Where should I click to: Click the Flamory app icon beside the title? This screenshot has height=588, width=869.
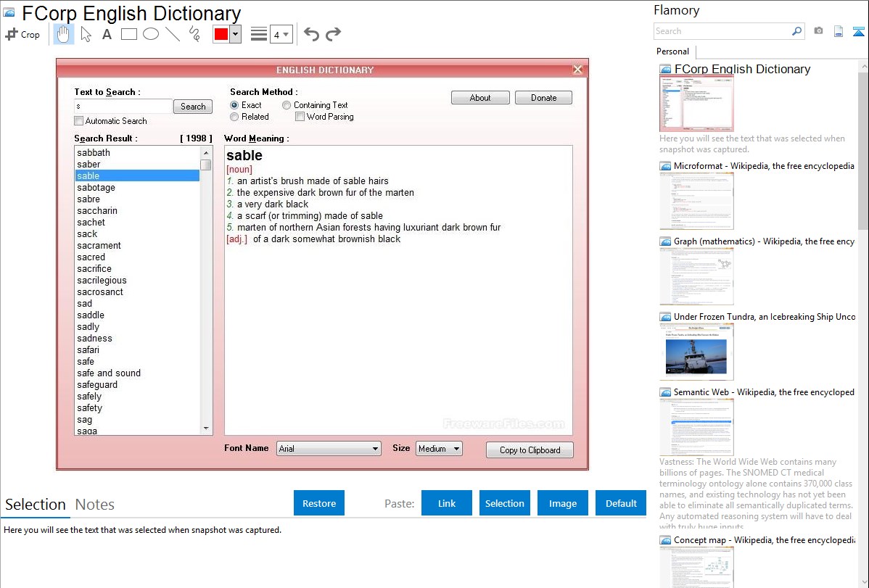(x=9, y=13)
